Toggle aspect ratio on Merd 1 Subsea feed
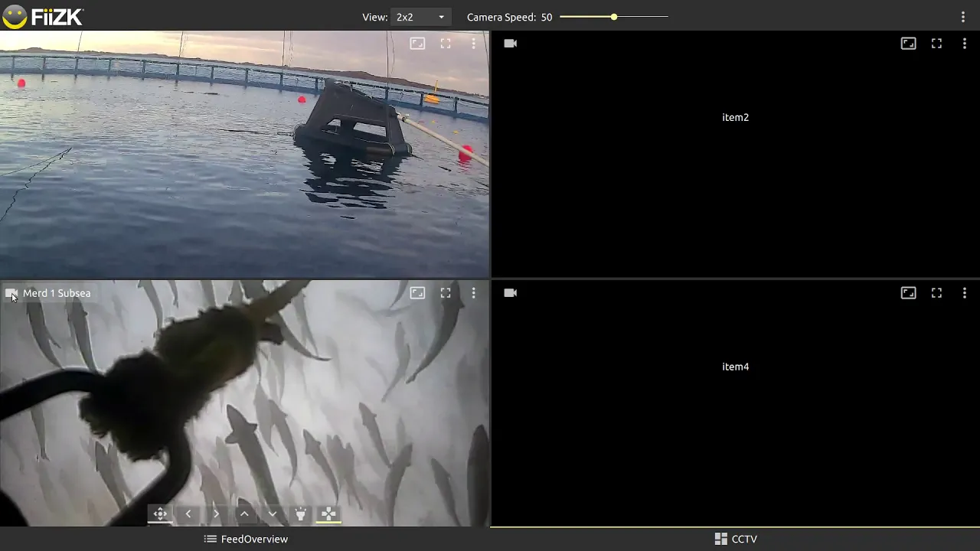The width and height of the screenshot is (980, 551). [417, 293]
